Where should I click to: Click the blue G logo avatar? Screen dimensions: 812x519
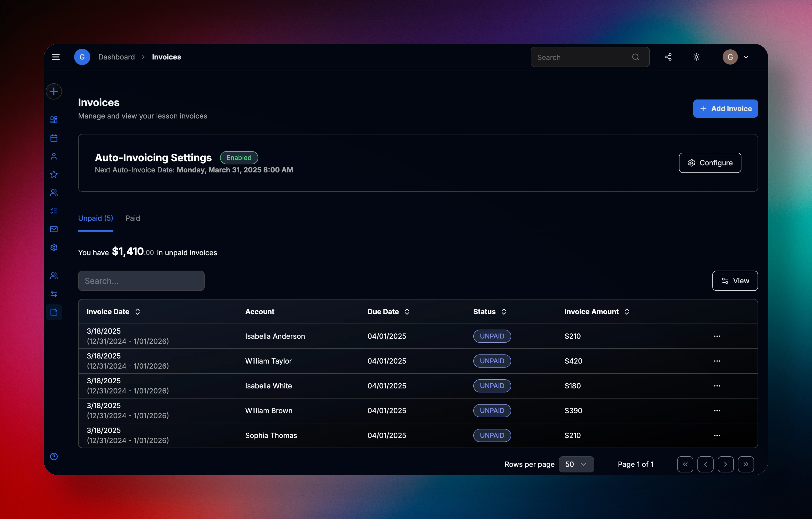(x=82, y=57)
